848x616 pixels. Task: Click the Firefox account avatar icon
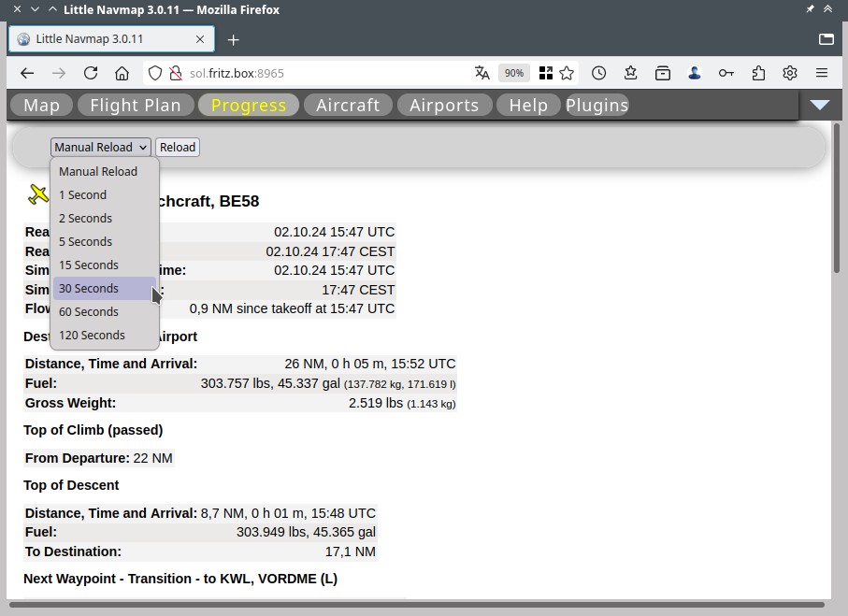point(695,73)
